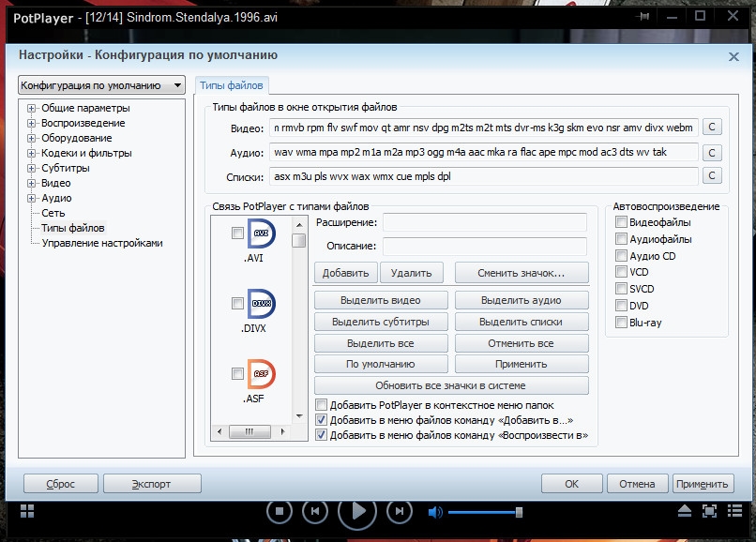Image resolution: width=756 pixels, height=542 pixels.
Task: Select Управление настройками in the tree
Action: pyautogui.click(x=101, y=243)
